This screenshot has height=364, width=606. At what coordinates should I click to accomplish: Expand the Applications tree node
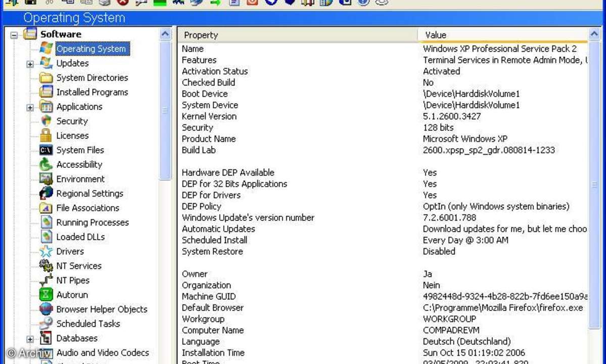tap(30, 108)
